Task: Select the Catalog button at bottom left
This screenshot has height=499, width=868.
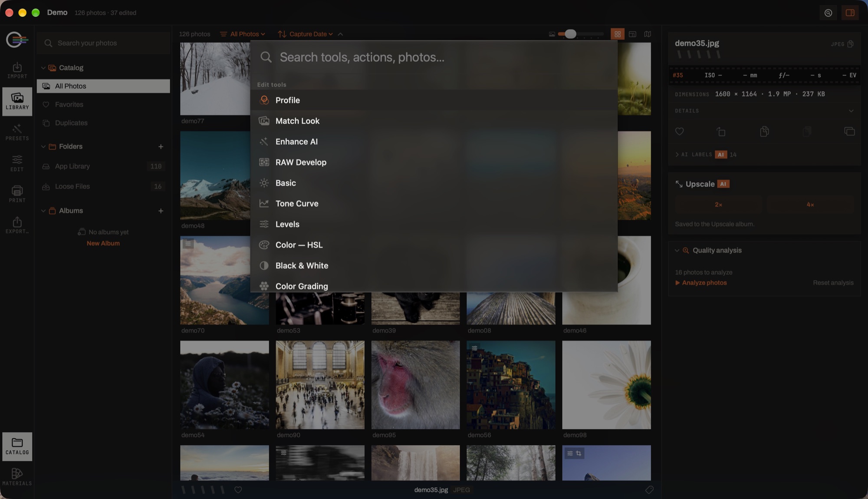Action: [17, 446]
